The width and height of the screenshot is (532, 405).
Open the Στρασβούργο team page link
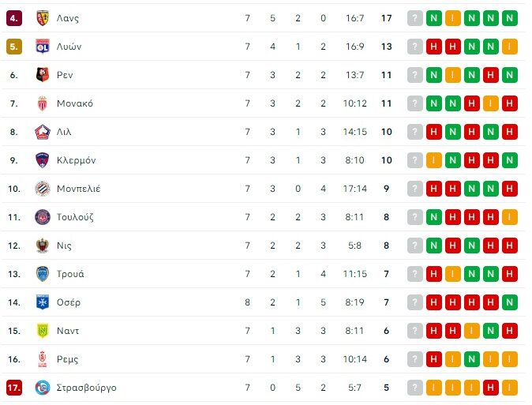tap(86, 388)
